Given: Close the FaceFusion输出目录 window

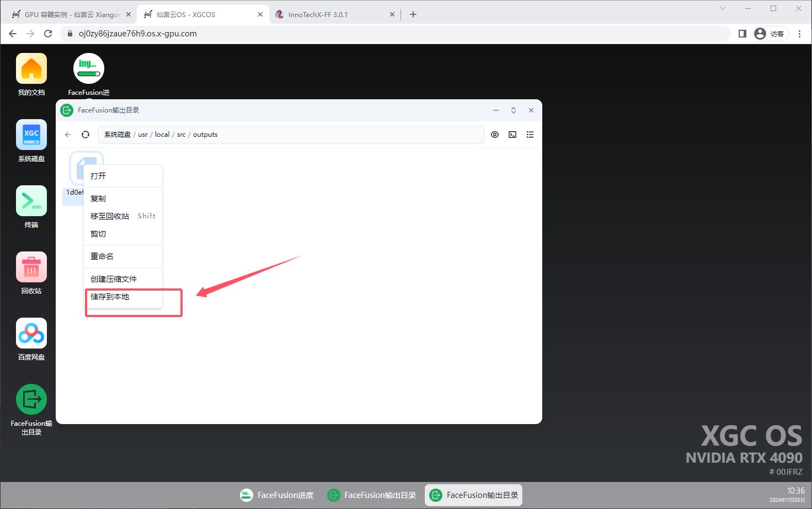Looking at the screenshot, I should (x=531, y=110).
